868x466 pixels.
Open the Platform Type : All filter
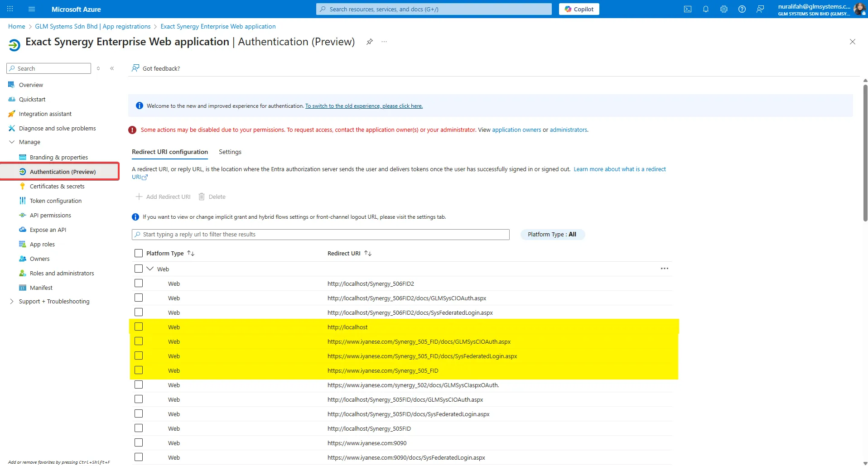coord(552,235)
